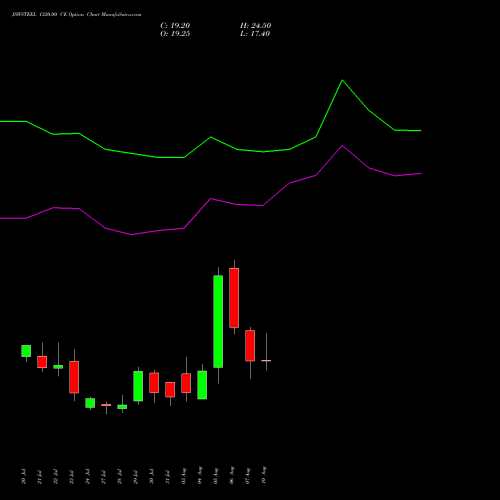Click the 24 Jul date label
This screenshot has width=500, height=500.
coord(88,476)
